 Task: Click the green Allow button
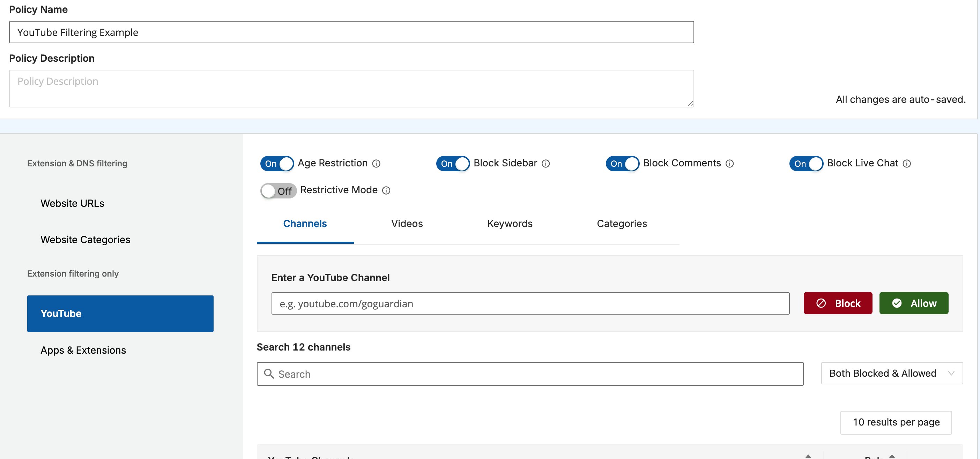coord(914,303)
